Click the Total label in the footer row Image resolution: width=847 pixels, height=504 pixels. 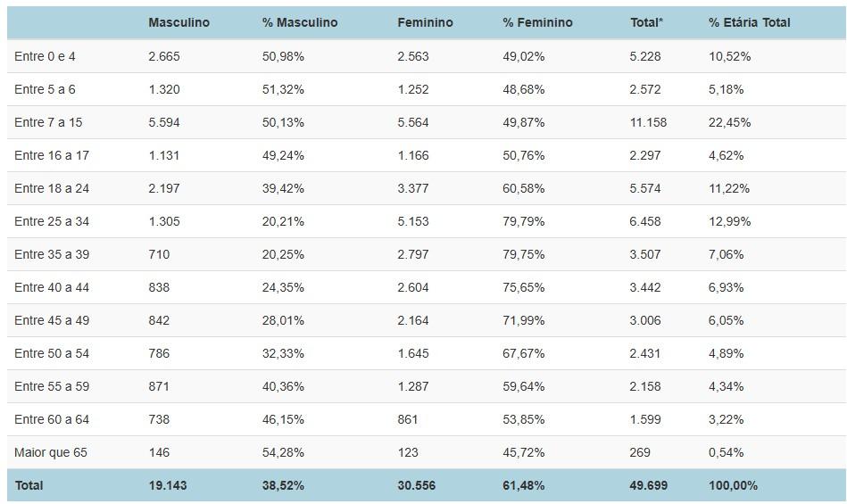tap(29, 485)
